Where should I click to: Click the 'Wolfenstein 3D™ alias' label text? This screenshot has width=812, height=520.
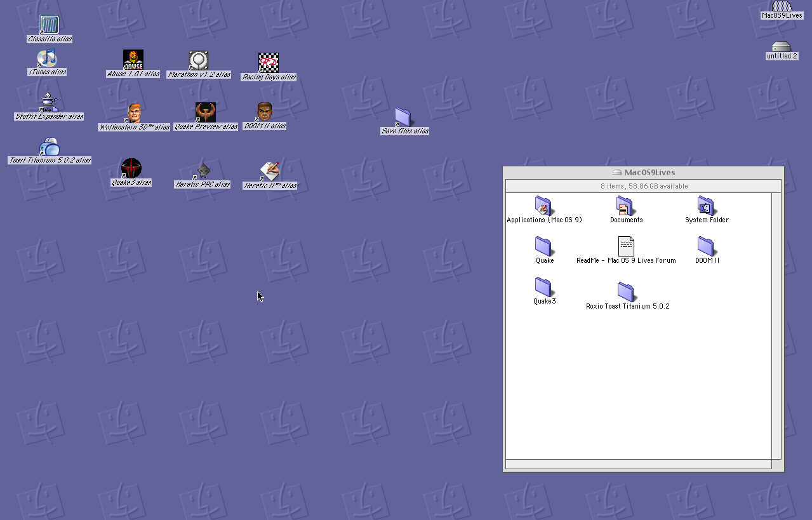click(x=135, y=127)
